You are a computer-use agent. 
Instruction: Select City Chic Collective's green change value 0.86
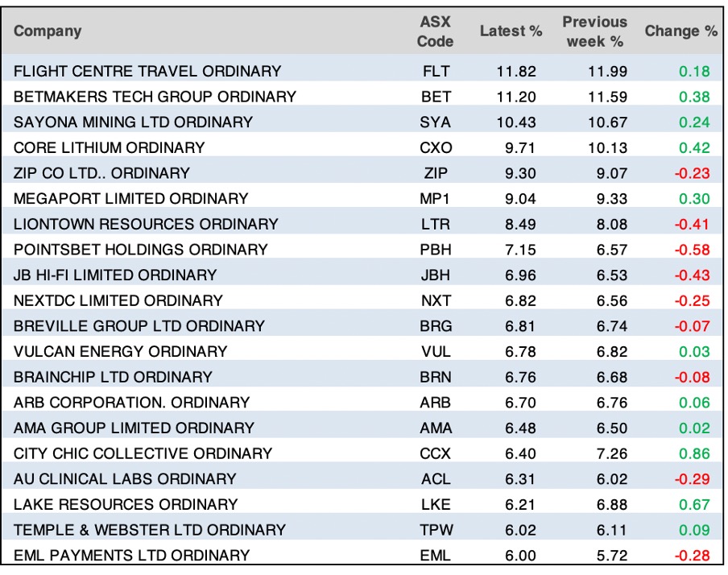(x=694, y=453)
